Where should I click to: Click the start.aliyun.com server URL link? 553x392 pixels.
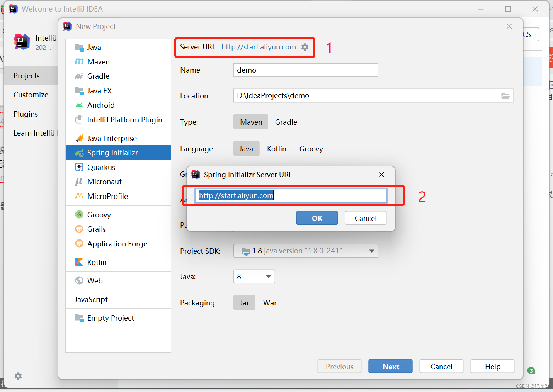(259, 47)
